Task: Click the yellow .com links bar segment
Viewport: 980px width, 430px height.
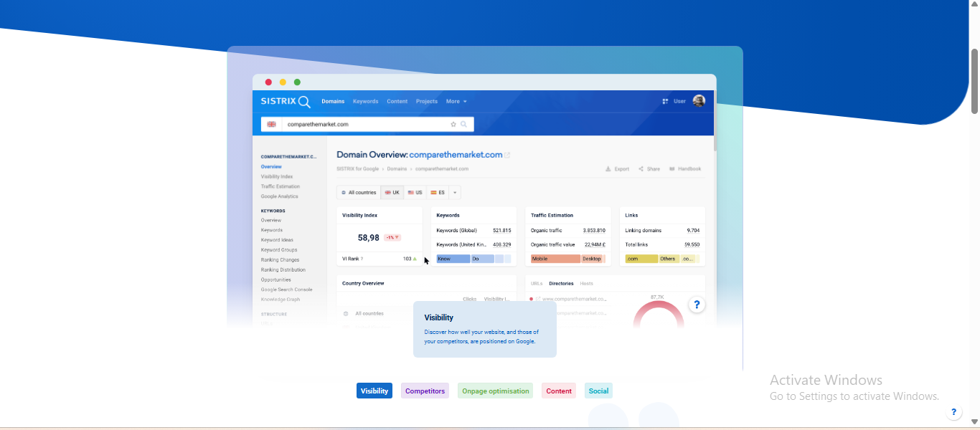Action: 641,259
